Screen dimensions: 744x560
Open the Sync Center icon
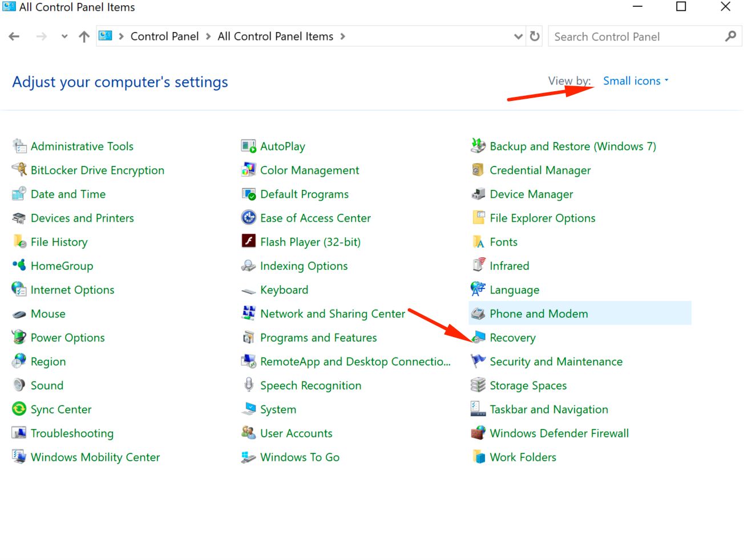click(x=19, y=409)
